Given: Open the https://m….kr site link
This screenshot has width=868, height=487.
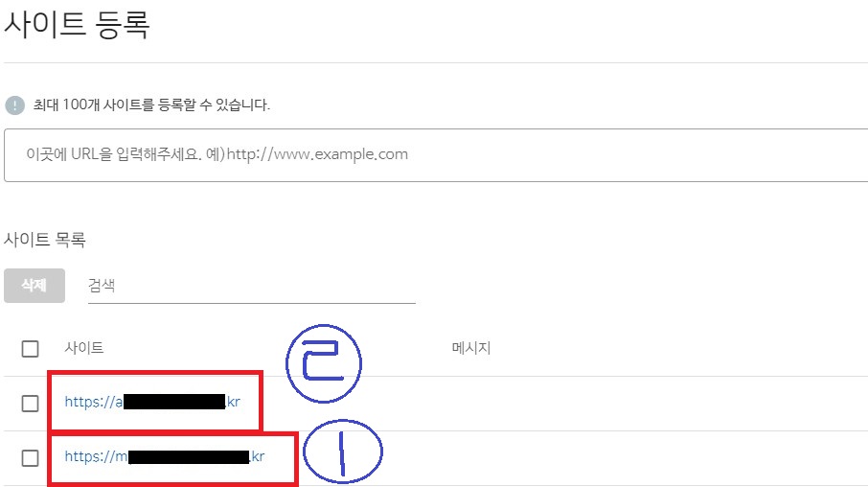Looking at the screenshot, I should tap(165, 456).
